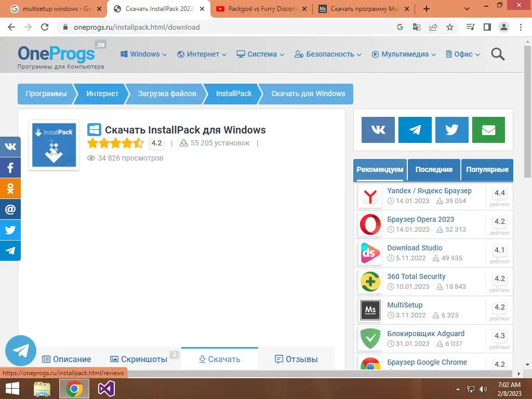Open the Chrome tab search chevron

pyautogui.click(x=467, y=9)
